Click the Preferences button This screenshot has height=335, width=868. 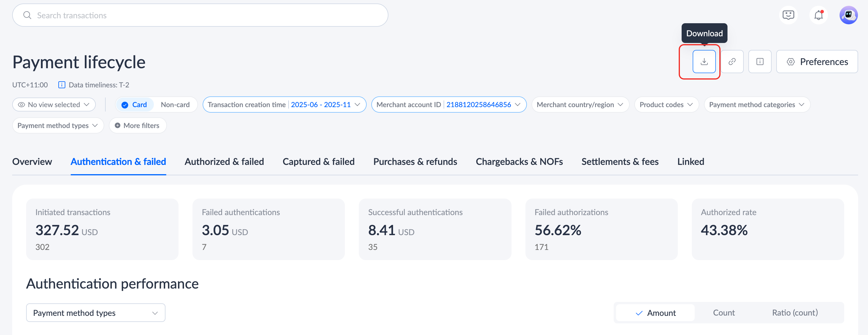coord(817,62)
